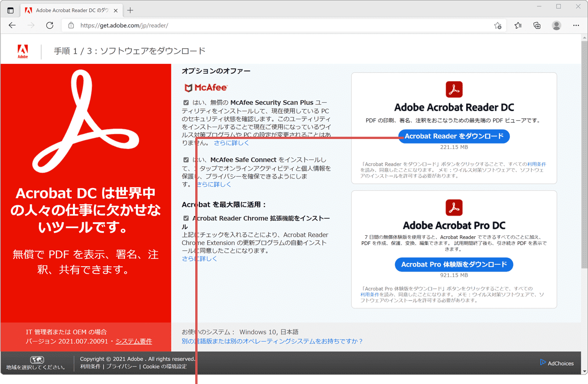The width and height of the screenshot is (588, 384).
Task: Click the Adobe logo in header
Action: pyautogui.click(x=23, y=51)
